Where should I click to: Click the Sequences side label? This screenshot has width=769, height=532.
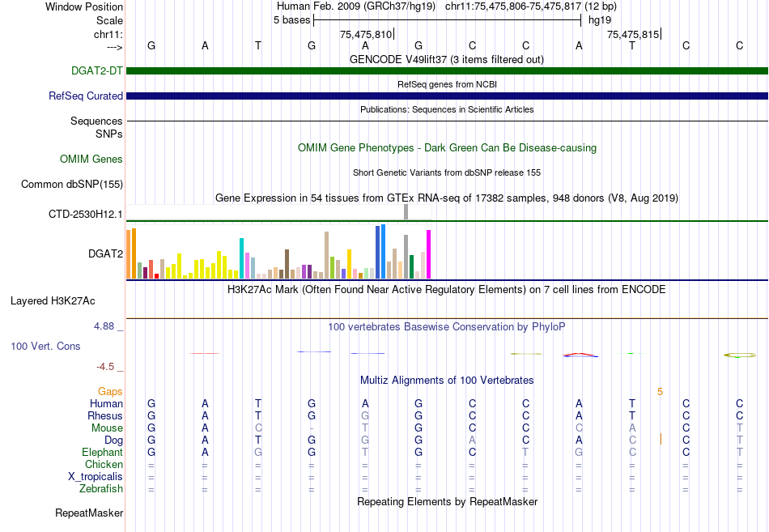point(96,121)
